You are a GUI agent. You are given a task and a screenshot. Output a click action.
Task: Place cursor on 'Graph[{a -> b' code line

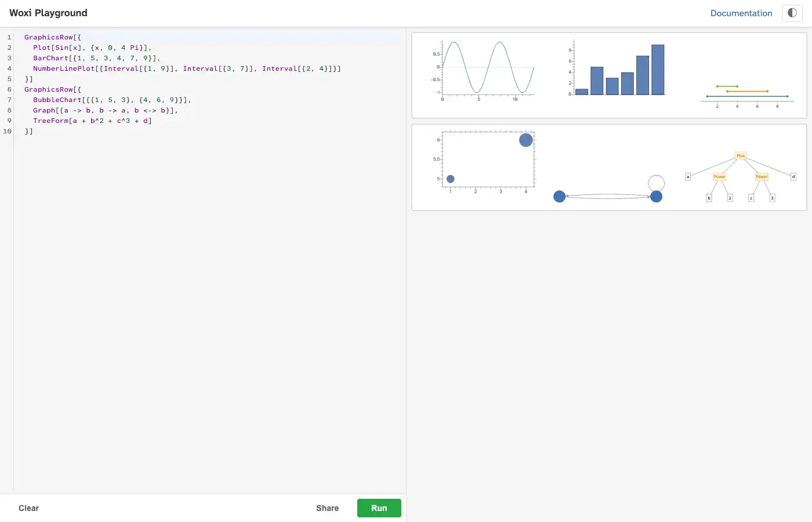(x=106, y=110)
